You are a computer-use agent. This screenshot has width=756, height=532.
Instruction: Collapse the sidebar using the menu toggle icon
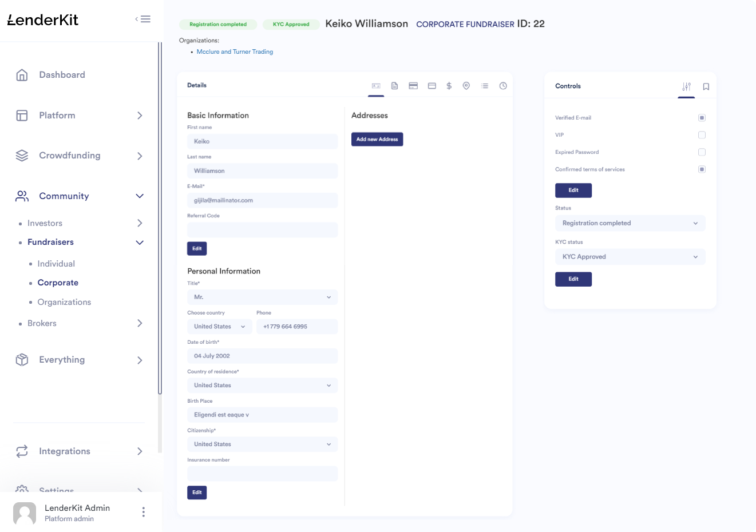tap(143, 19)
